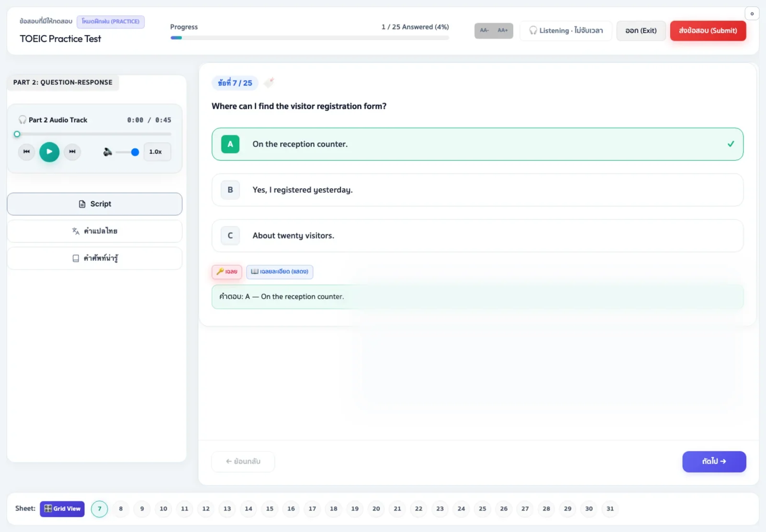Image resolution: width=766 pixels, height=532 pixels.
Task: Mute audio via speaker icon
Action: 107,152
